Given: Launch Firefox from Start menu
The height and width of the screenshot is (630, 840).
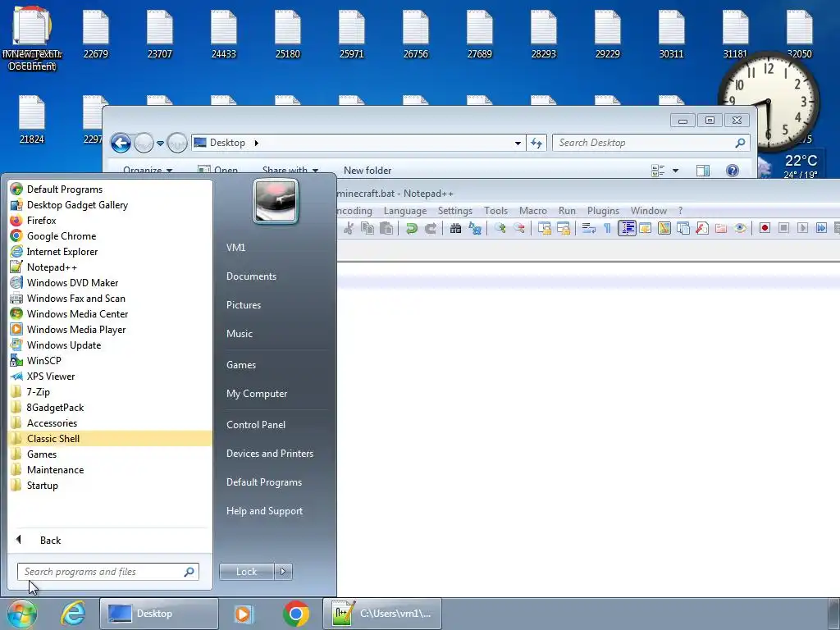Looking at the screenshot, I should tap(111, 221).
